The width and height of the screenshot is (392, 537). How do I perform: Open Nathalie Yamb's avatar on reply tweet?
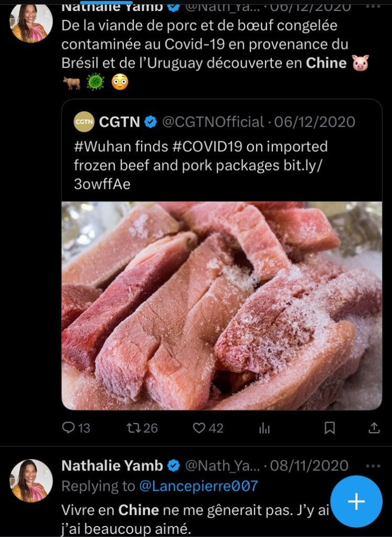31,480
